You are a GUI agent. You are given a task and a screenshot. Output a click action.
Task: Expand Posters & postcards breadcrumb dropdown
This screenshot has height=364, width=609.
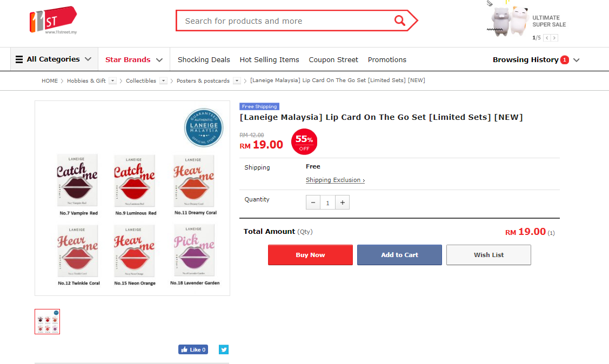click(237, 81)
